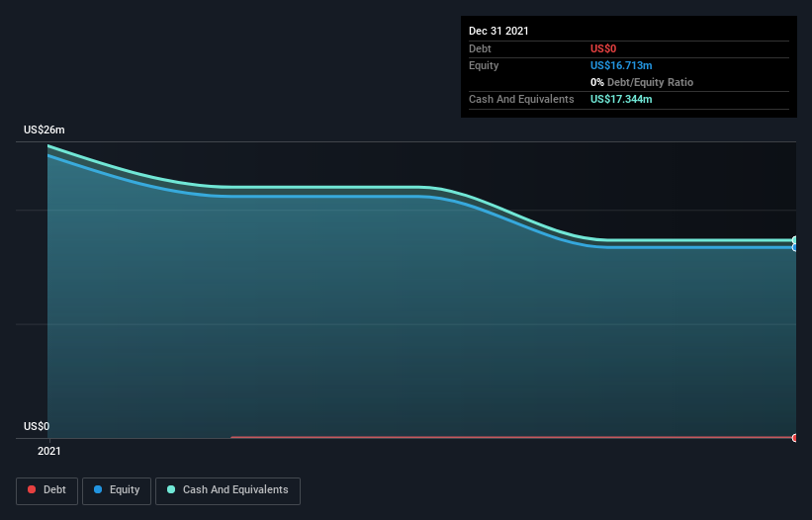Click the 2021 x-axis label
The width and height of the screenshot is (812, 520).
[x=49, y=451]
